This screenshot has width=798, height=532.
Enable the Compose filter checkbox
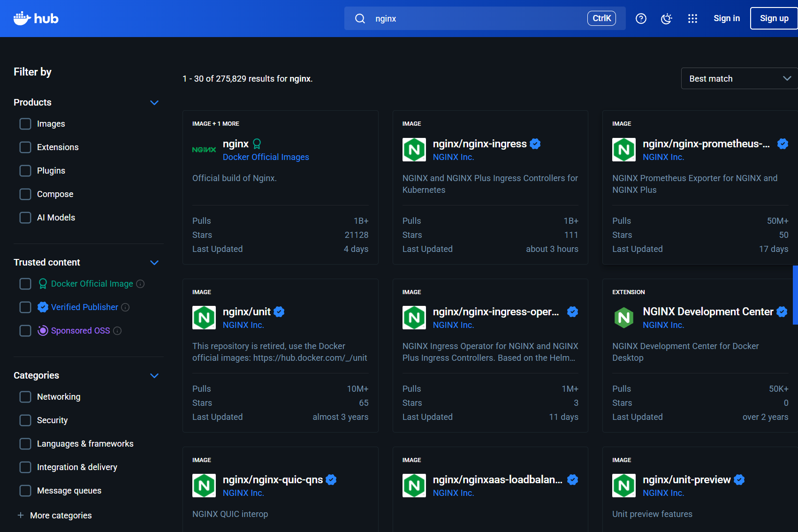click(25, 194)
